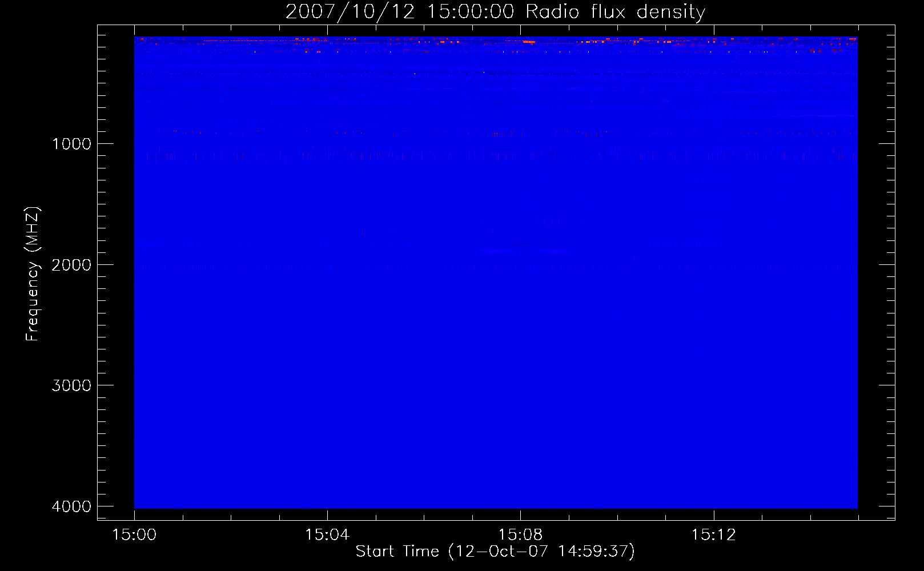Image resolution: width=924 pixels, height=571 pixels.
Task: Click the "Frequency (MHZ)" axis label
Action: [x=33, y=274]
